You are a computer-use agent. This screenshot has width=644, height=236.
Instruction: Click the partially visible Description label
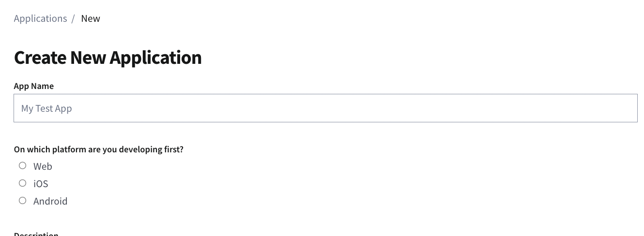tap(36, 234)
